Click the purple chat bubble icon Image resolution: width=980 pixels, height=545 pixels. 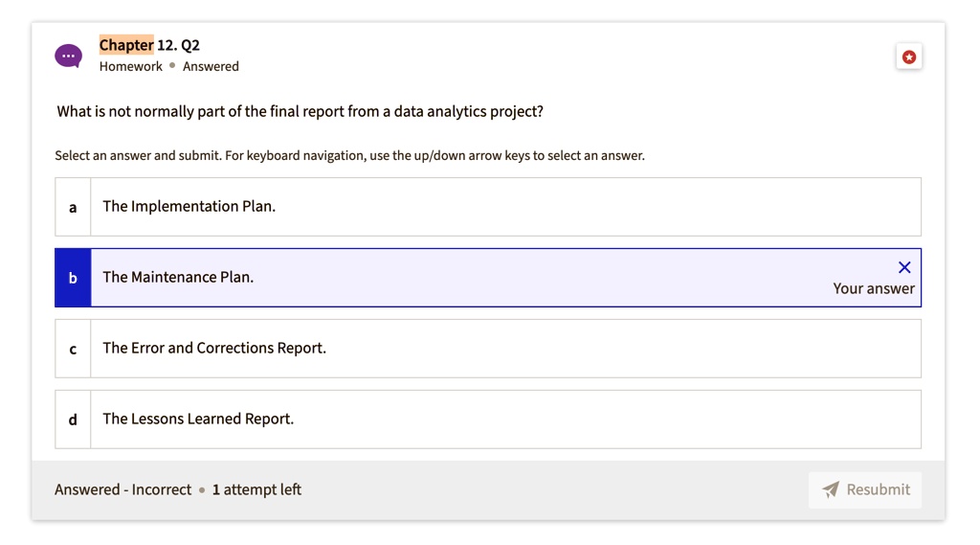coord(68,57)
